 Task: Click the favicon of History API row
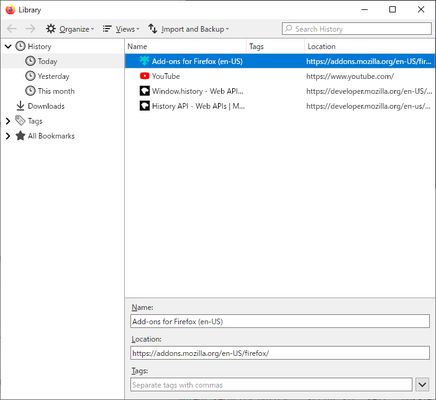pos(144,106)
